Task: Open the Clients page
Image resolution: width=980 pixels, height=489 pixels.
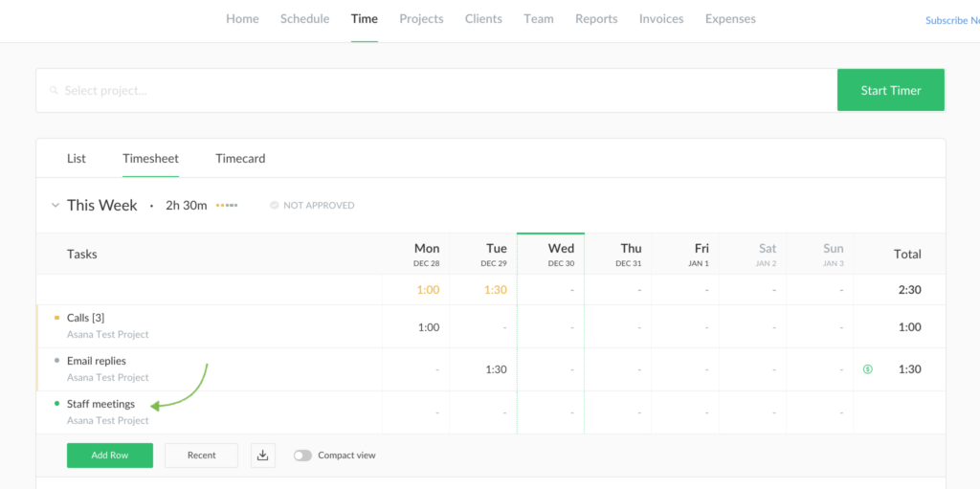Action: click(483, 19)
